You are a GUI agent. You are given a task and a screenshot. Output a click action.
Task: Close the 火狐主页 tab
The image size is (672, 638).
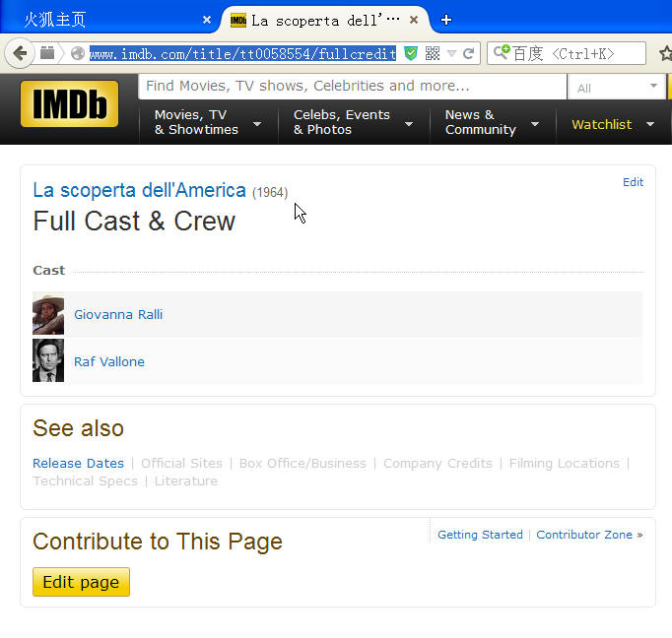tap(207, 20)
